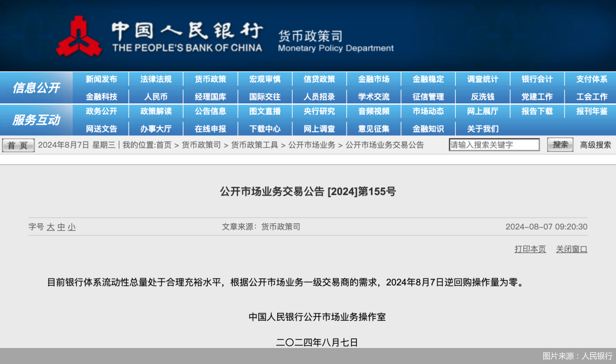Image resolution: width=616 pixels, height=364 pixels.
Task: Select 货币政策 in the top navigation row
Action: point(210,79)
